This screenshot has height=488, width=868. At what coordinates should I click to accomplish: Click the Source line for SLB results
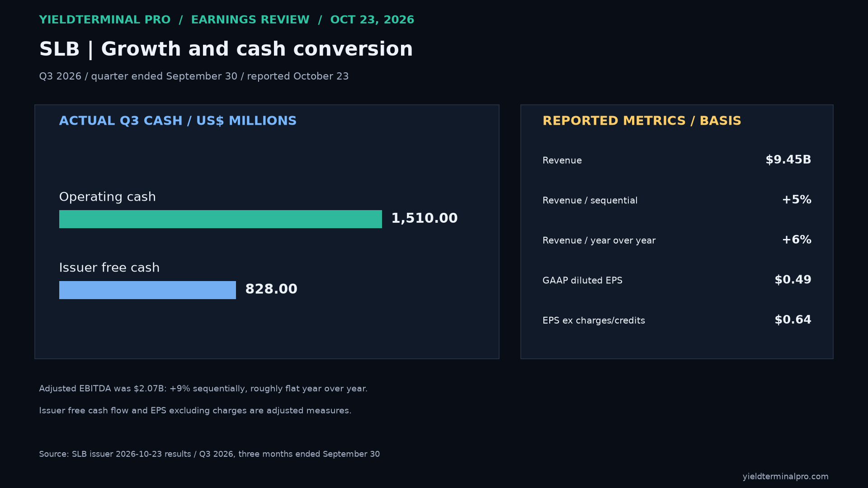tap(209, 454)
